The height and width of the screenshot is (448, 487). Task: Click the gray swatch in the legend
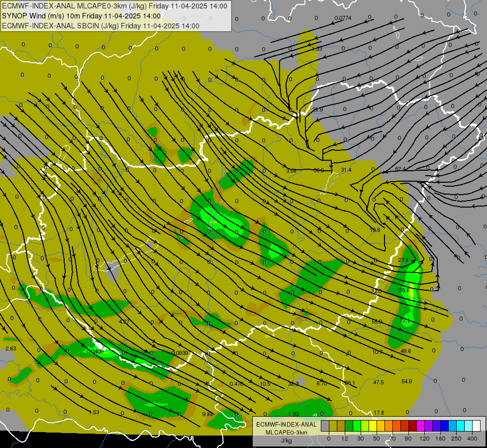[x=325, y=426]
